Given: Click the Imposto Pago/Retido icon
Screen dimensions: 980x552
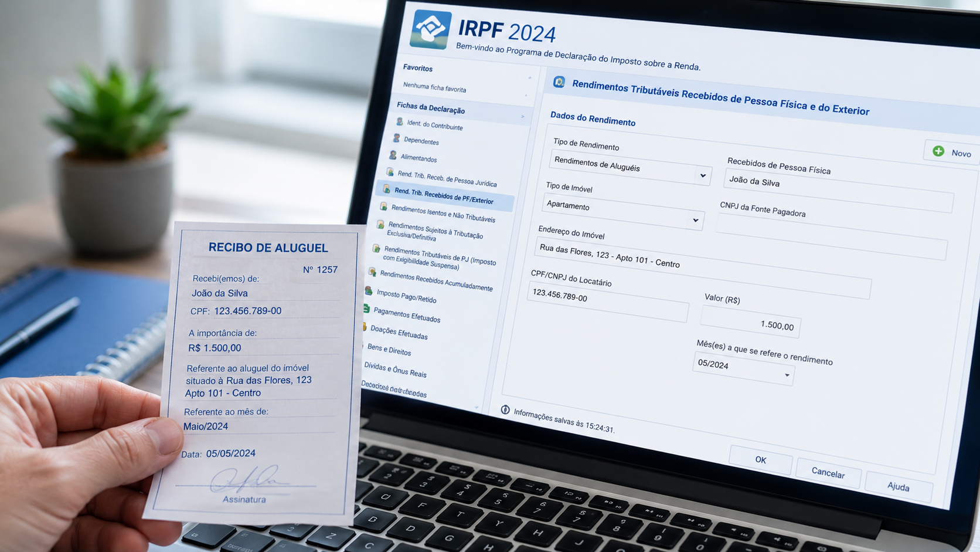Looking at the screenshot, I should [x=369, y=290].
